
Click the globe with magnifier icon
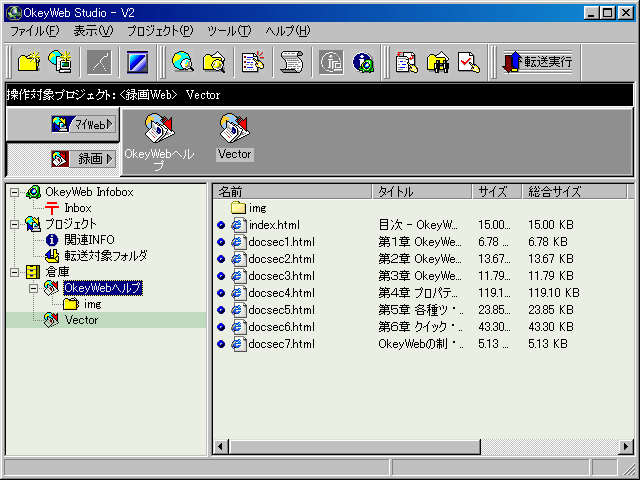(182, 62)
